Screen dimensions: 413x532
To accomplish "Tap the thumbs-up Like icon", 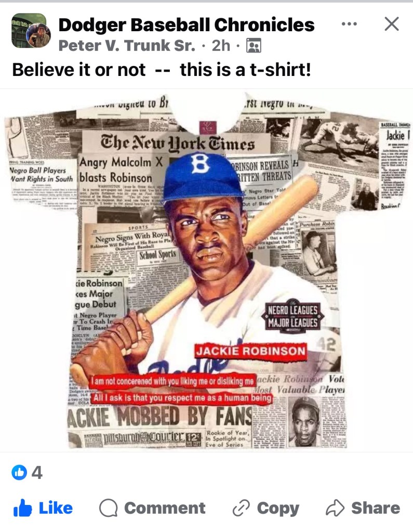I will click(x=22, y=508).
